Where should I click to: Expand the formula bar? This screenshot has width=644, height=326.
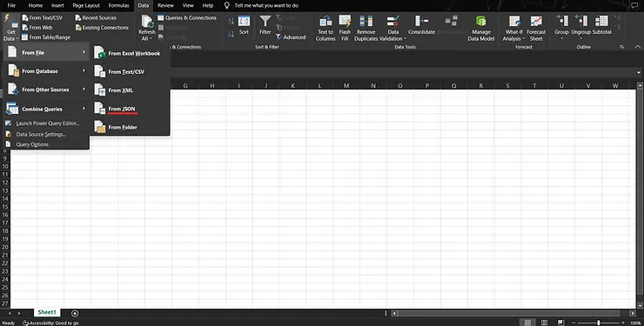pos(638,72)
